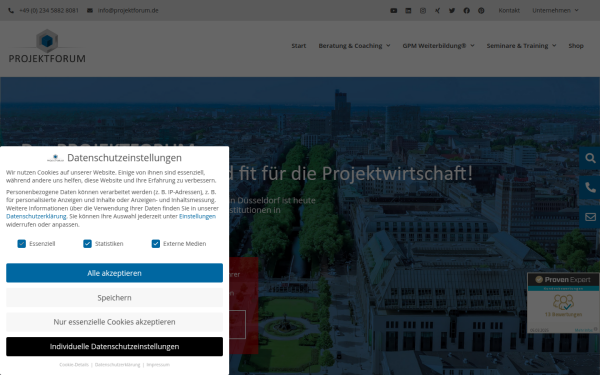Image resolution: width=600 pixels, height=375 pixels.
Task: Click the Speichern button
Action: (114, 298)
